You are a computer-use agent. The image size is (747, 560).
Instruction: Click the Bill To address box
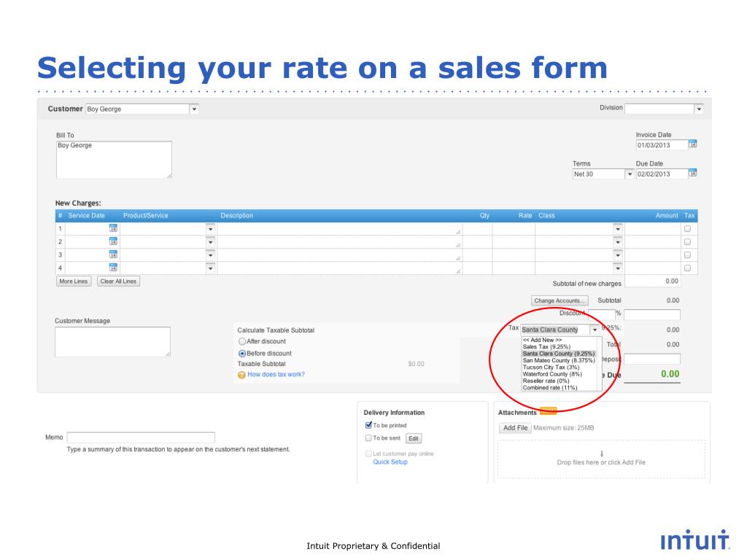click(114, 160)
